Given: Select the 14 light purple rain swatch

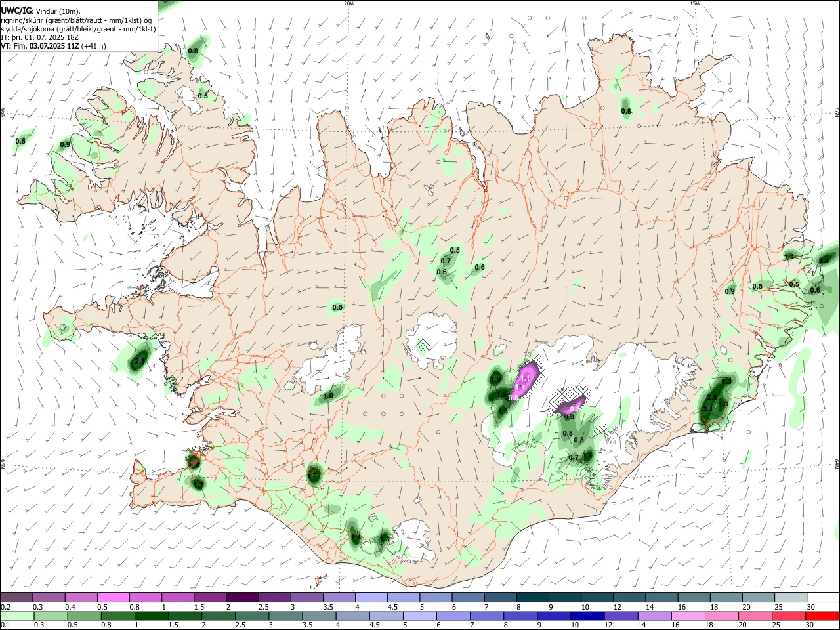Looking at the screenshot, I should (654, 616).
